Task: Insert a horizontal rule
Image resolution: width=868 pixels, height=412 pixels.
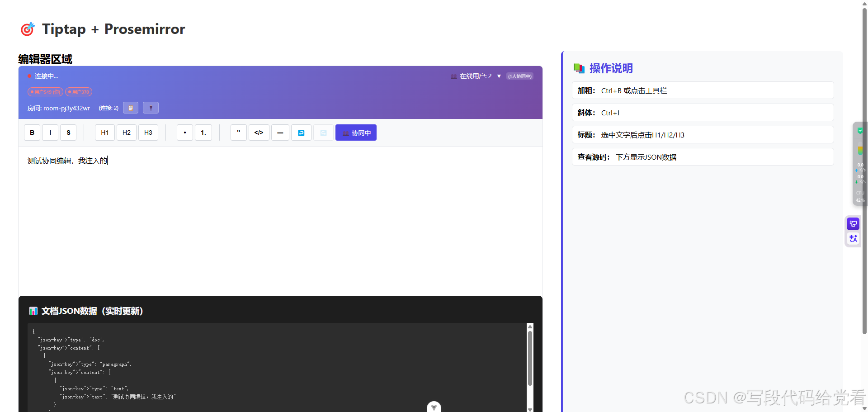Action: 280,133
